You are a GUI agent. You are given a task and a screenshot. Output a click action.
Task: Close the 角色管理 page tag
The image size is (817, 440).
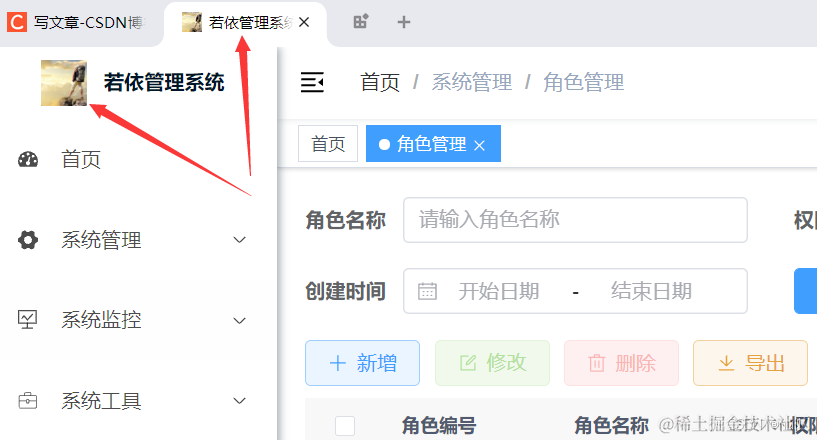click(x=480, y=145)
